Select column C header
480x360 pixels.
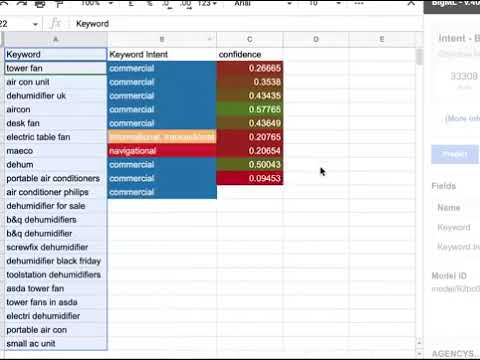pos(250,39)
